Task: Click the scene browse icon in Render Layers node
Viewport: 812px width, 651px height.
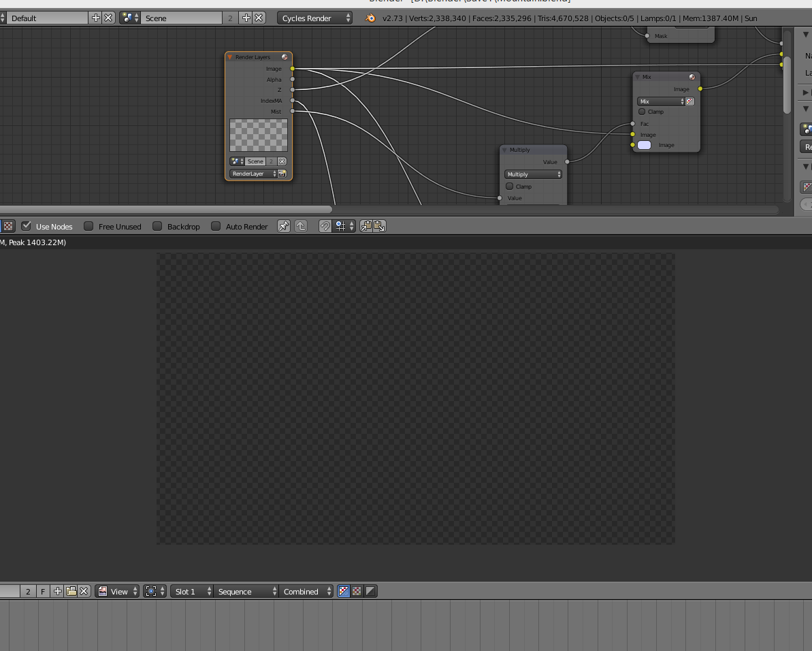Action: click(x=237, y=161)
